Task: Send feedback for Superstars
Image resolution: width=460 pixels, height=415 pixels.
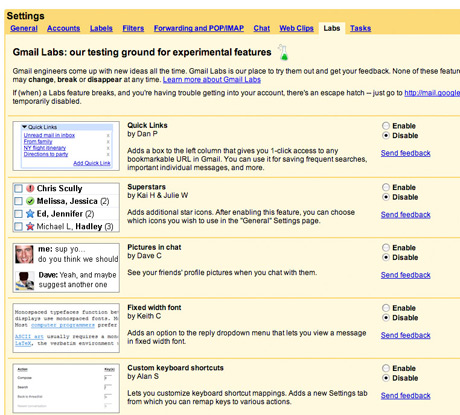Action: coord(406,215)
